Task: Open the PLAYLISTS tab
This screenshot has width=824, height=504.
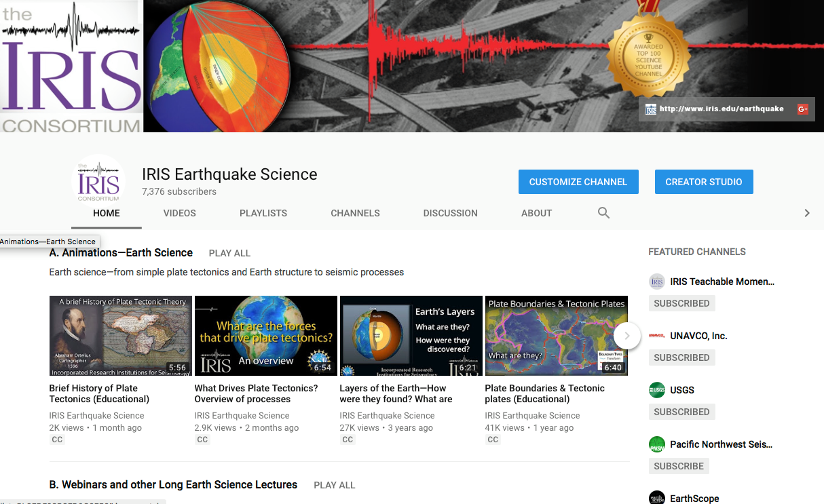Action: pos(263,213)
